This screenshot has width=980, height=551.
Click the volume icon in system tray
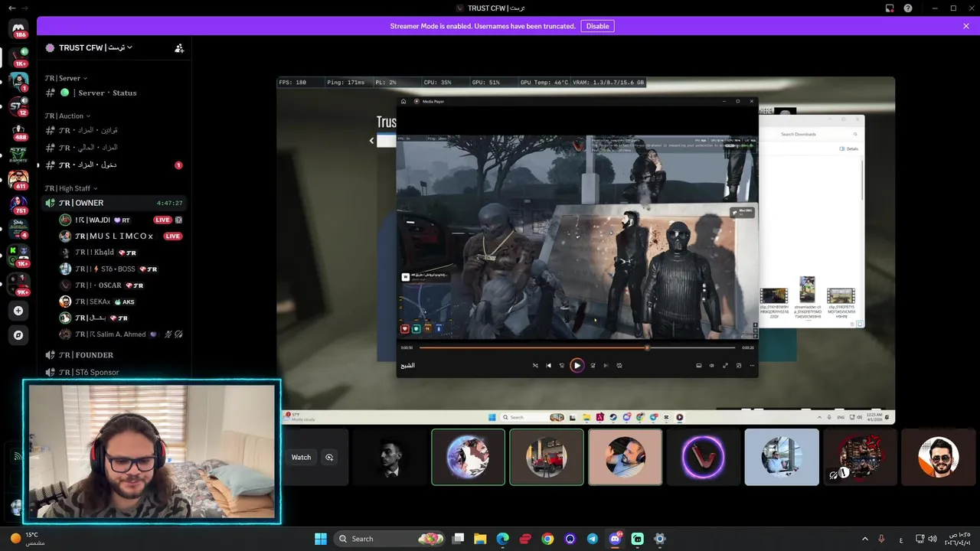933,539
